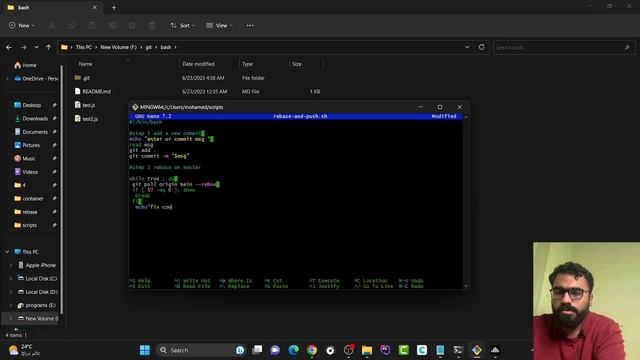Switch to Git Bash taskbar icon

[x=477, y=350]
